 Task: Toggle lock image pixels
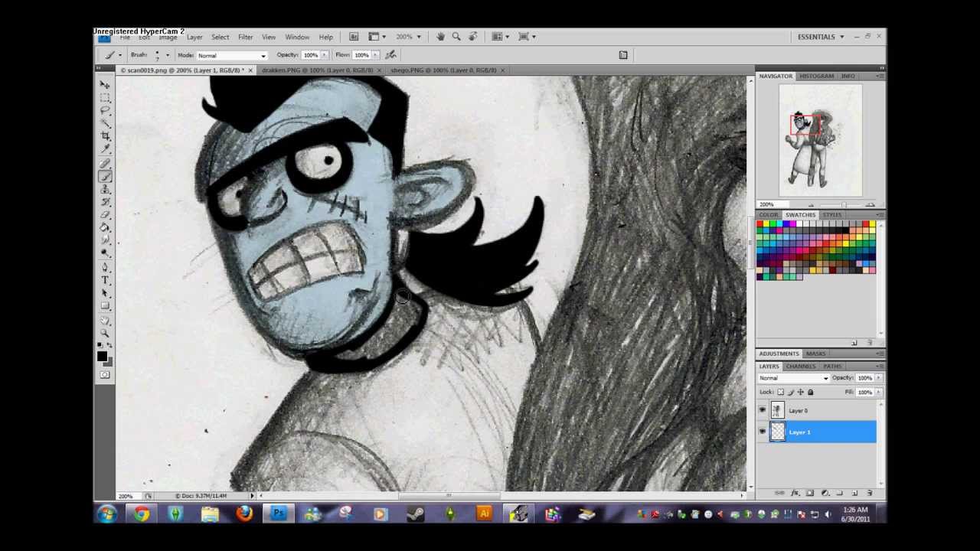pyautogui.click(x=791, y=393)
